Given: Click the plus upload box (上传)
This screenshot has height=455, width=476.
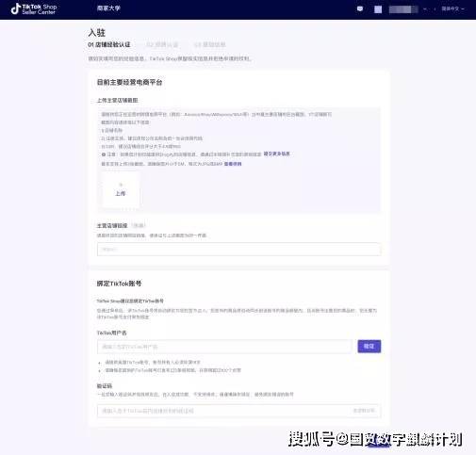Looking at the screenshot, I should (x=121, y=189).
